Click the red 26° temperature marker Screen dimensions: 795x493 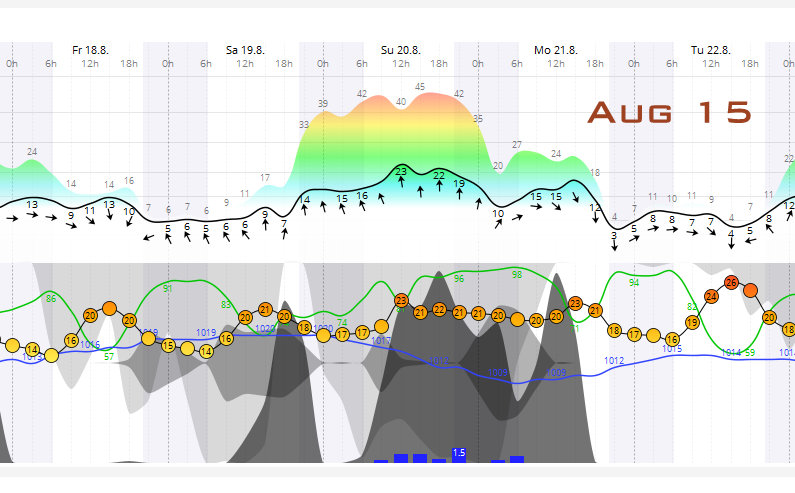(731, 283)
